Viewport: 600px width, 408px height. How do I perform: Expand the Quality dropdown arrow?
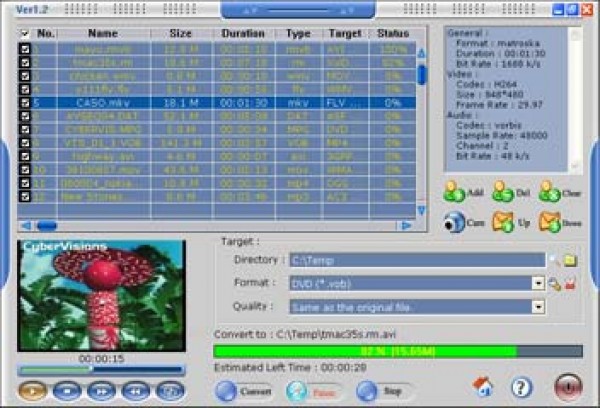pos(538,307)
